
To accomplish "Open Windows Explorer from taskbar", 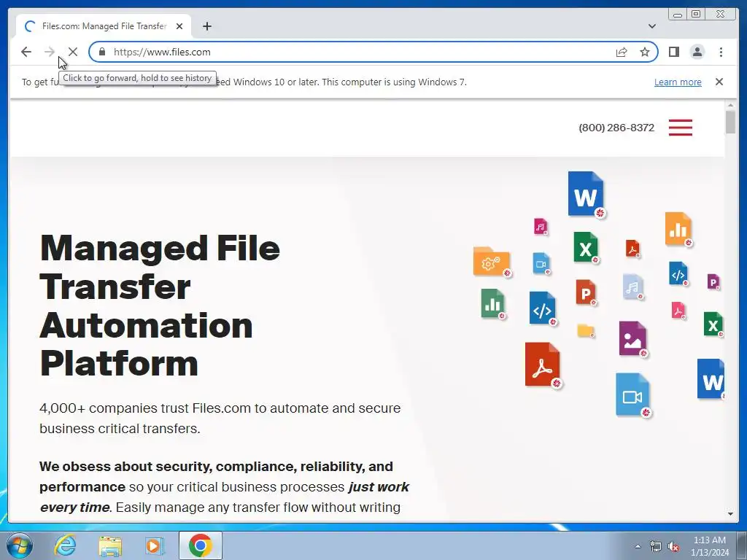I will click(x=110, y=545).
